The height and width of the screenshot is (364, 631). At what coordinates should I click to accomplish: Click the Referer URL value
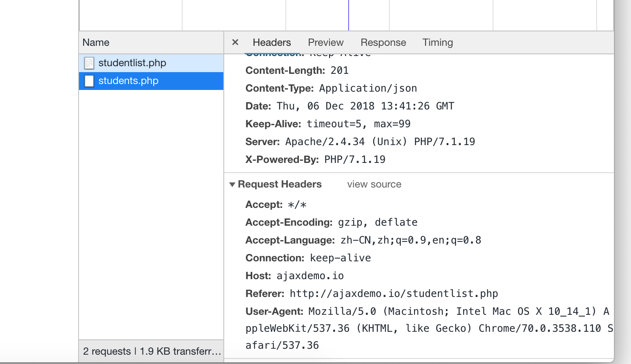(394, 294)
